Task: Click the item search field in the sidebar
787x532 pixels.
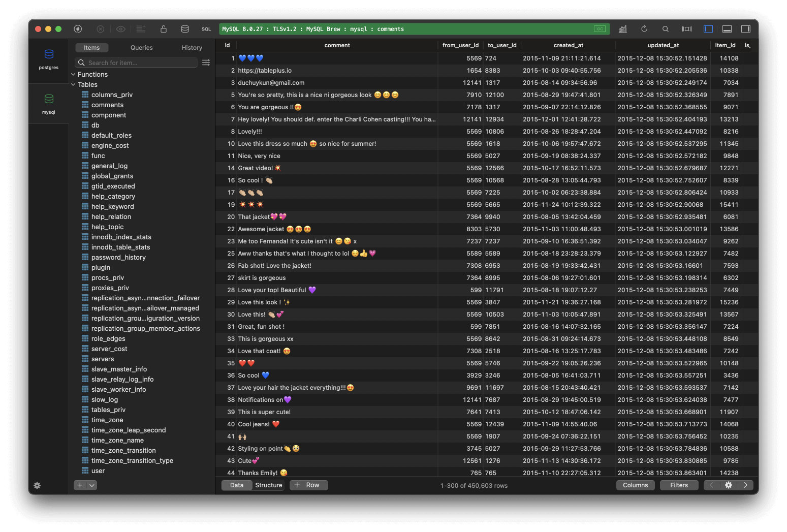Action: [x=136, y=62]
